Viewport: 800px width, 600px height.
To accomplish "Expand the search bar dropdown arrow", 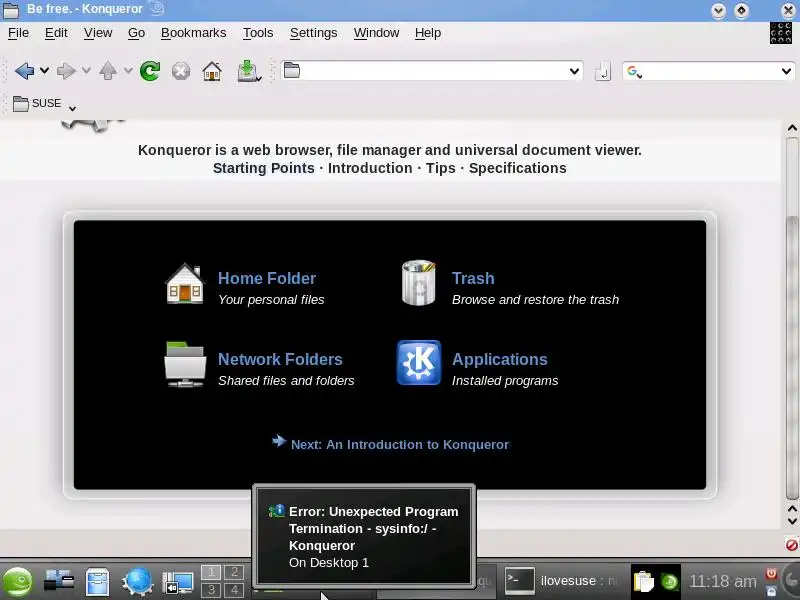I will tap(786, 71).
